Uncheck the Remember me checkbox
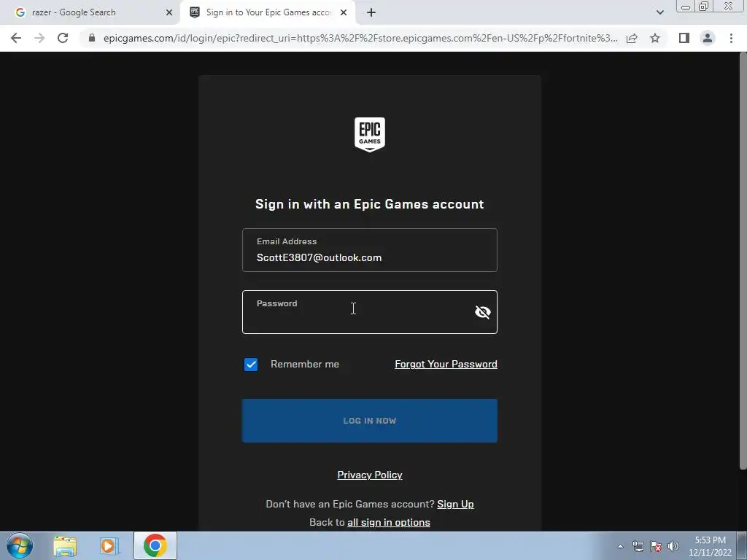The width and height of the screenshot is (747, 560). point(251,365)
